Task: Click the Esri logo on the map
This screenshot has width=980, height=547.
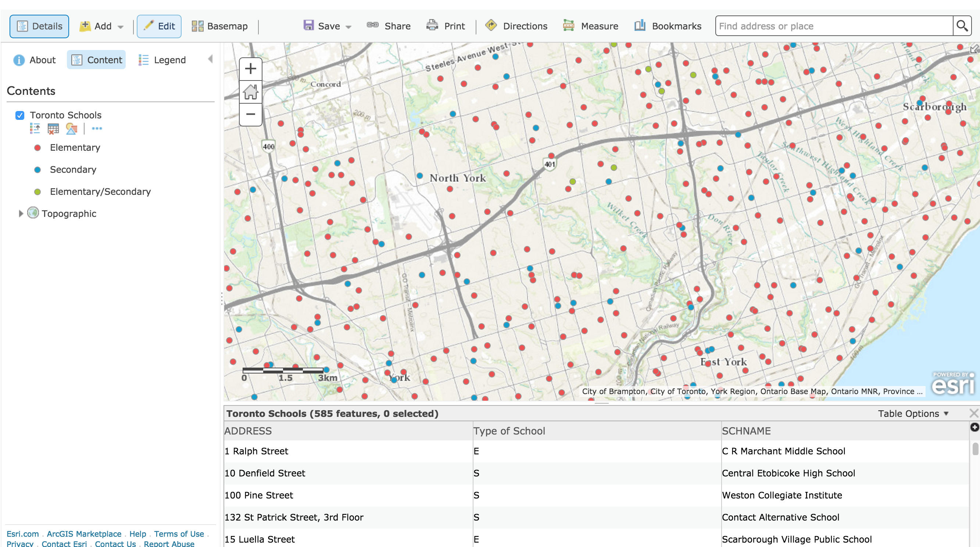Action: (953, 383)
